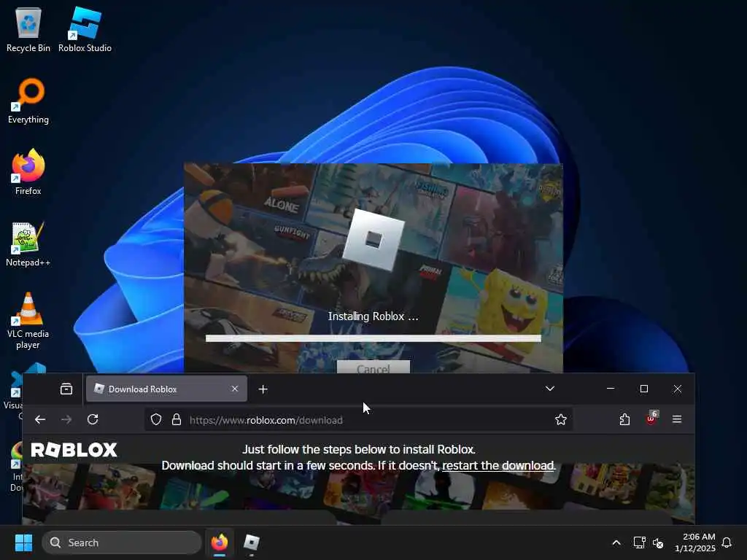The height and width of the screenshot is (560, 747).
Task: Show hidden system tray icons
Action: 616,542
